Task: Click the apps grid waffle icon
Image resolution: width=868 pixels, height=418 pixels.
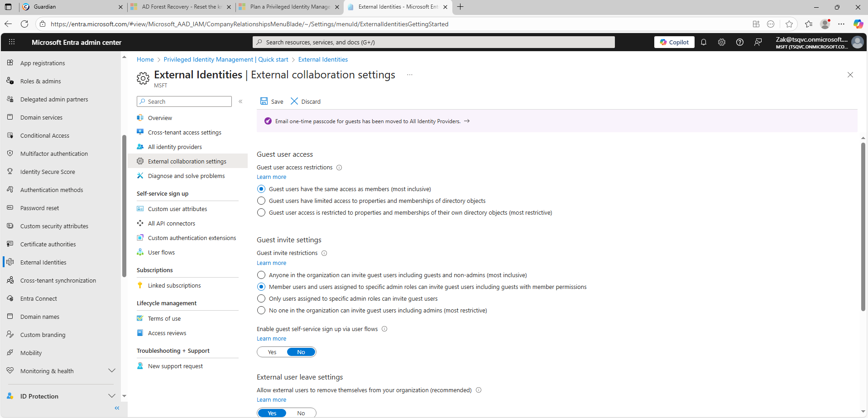Action: click(12, 42)
